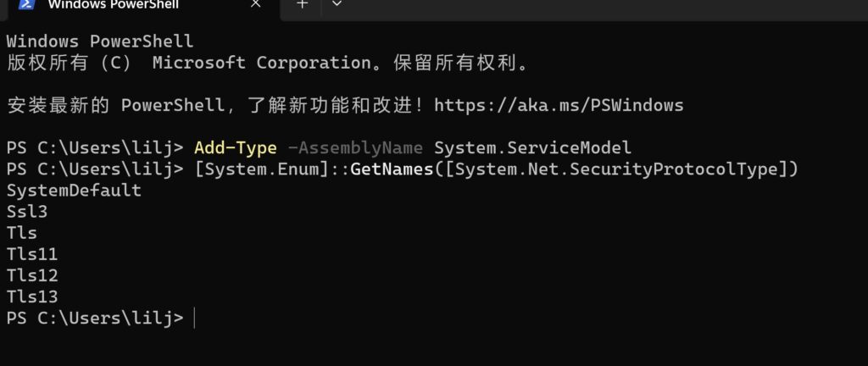Screen dimensions: 868x366
Task: Select the Windows PowerShell tab title
Action: click(x=113, y=4)
